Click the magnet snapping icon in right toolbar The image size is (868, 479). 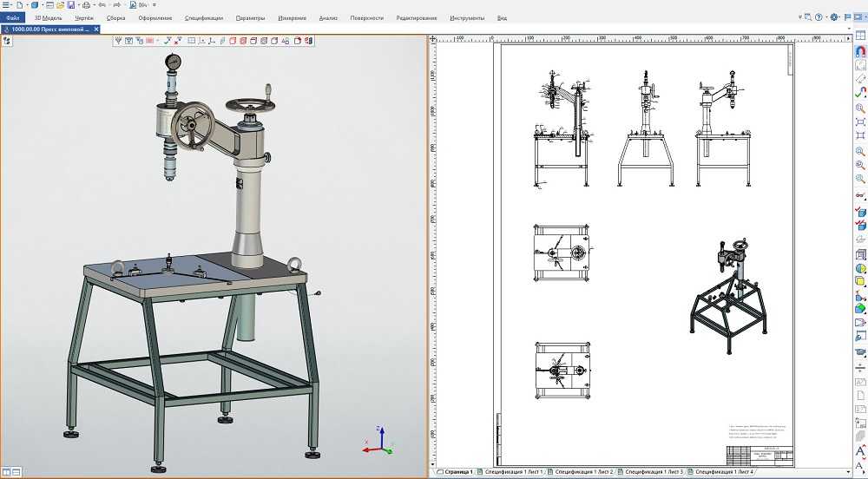click(x=860, y=50)
